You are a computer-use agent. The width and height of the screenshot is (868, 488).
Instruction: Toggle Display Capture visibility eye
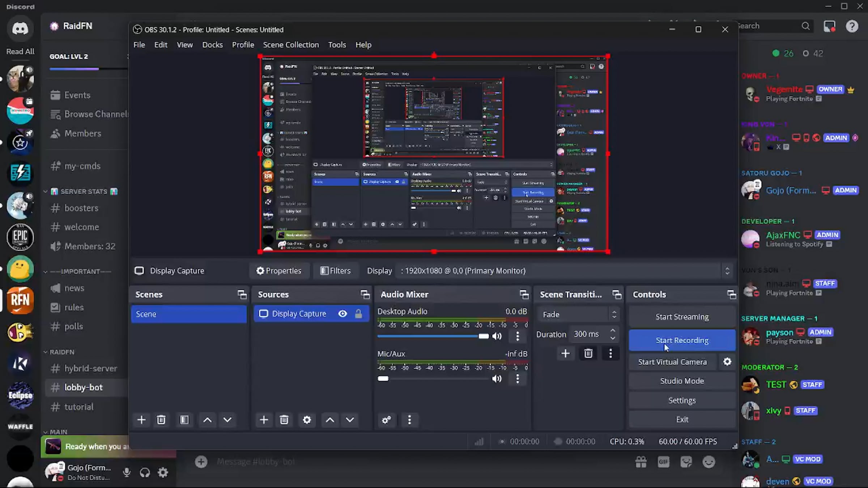click(x=342, y=314)
